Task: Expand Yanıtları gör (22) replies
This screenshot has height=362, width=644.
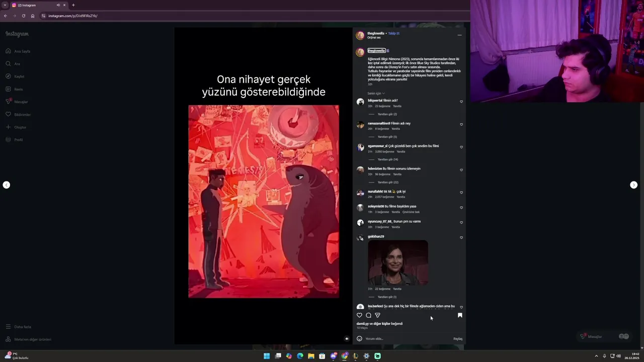Action: point(387,183)
